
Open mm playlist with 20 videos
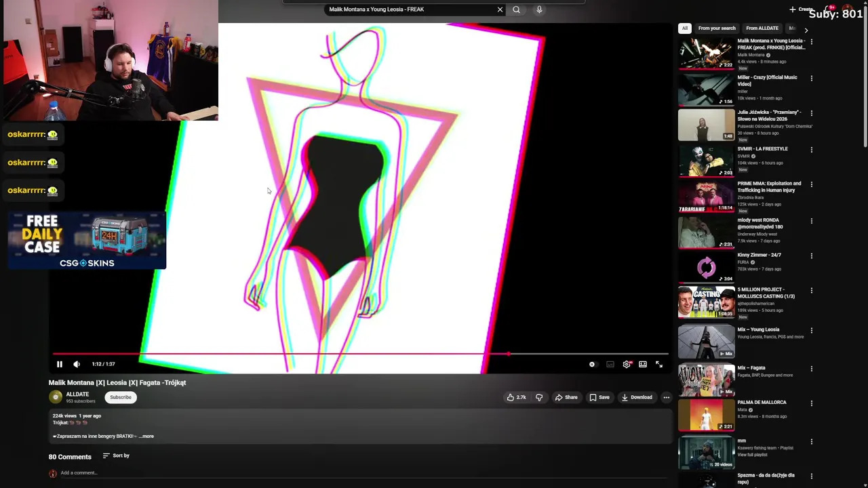click(706, 453)
